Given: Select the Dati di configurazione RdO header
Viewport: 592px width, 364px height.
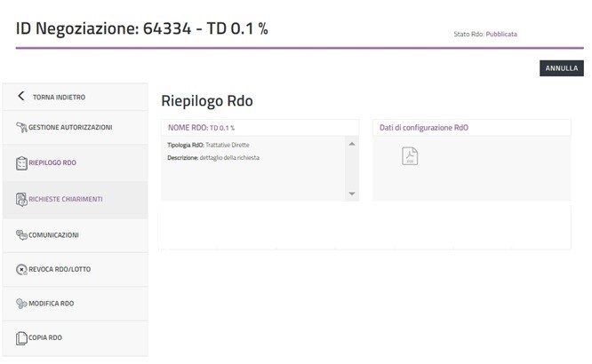Looking at the screenshot, I should click(x=424, y=128).
